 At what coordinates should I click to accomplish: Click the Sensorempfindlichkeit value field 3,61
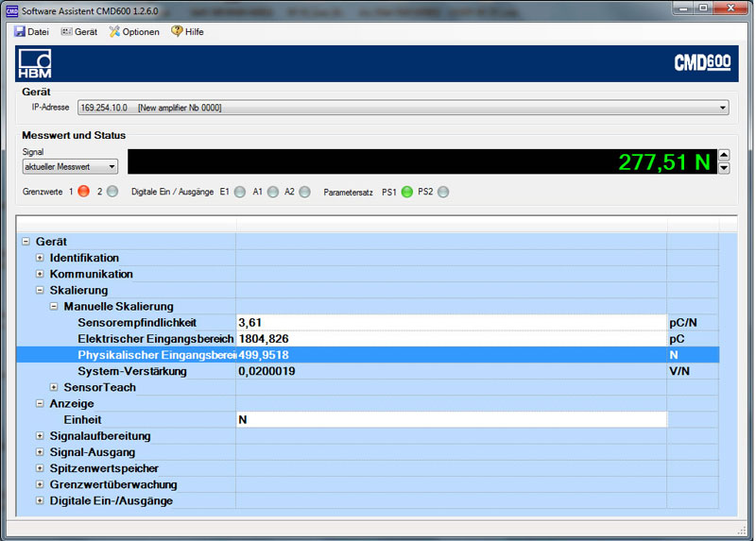point(450,323)
